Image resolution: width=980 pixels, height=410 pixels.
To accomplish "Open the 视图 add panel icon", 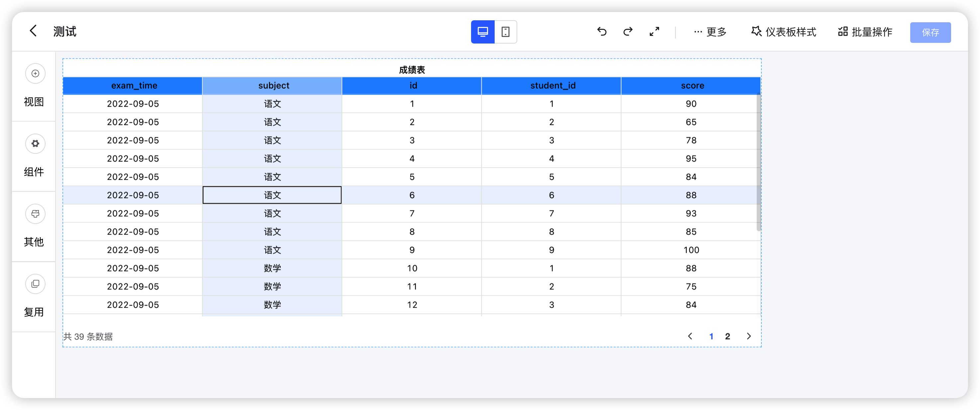I will click(x=35, y=73).
